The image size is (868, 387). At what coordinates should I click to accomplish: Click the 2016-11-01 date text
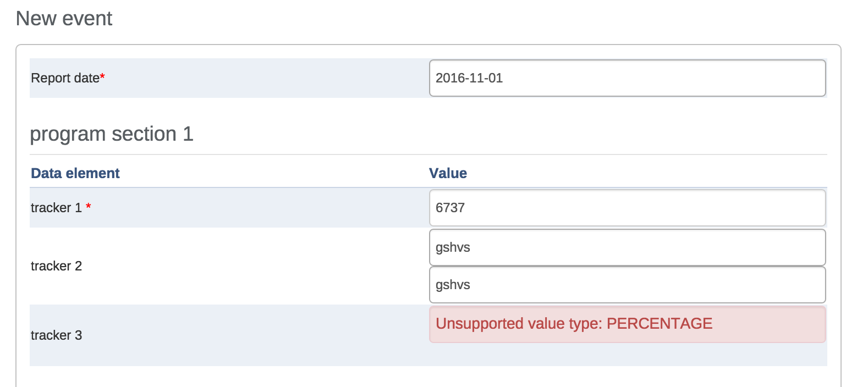click(469, 78)
